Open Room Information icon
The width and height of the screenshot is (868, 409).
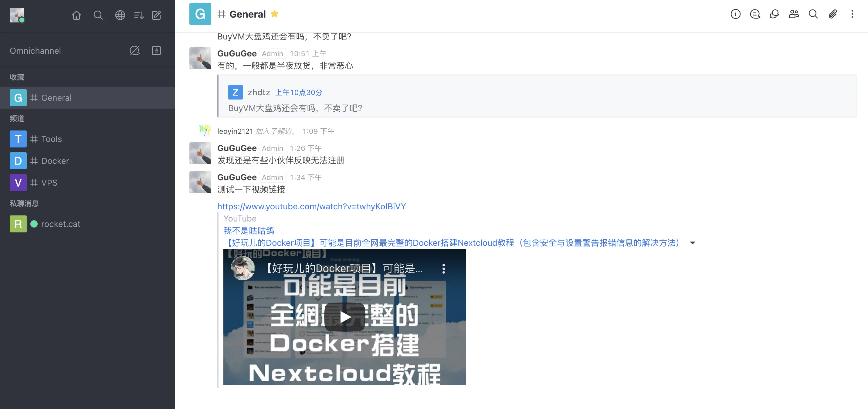(736, 14)
